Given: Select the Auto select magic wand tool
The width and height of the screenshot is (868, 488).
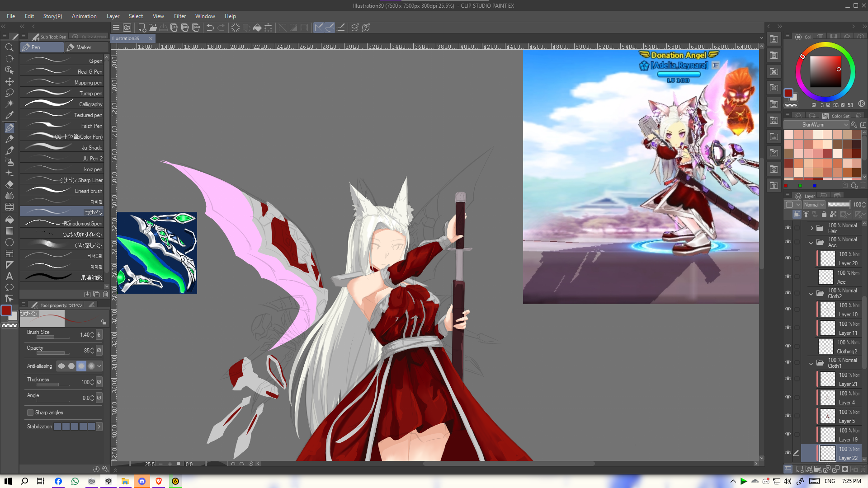Looking at the screenshot, I should point(9,104).
